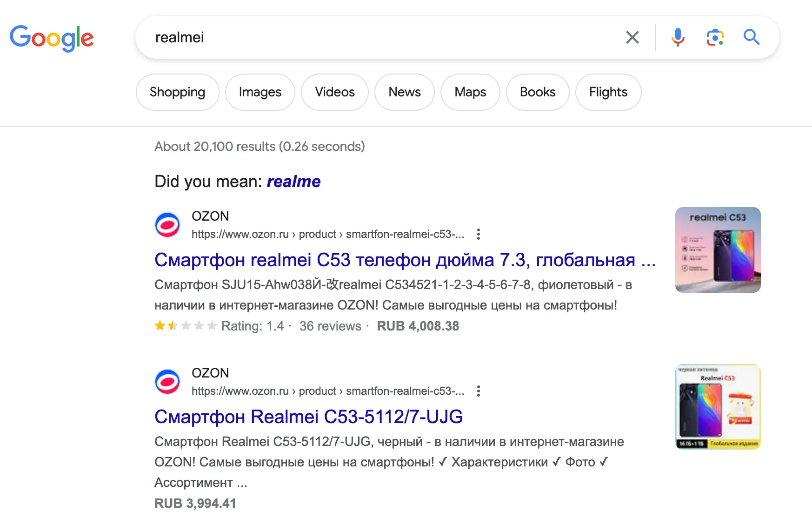Submit search with the magnifier icon

(751, 37)
